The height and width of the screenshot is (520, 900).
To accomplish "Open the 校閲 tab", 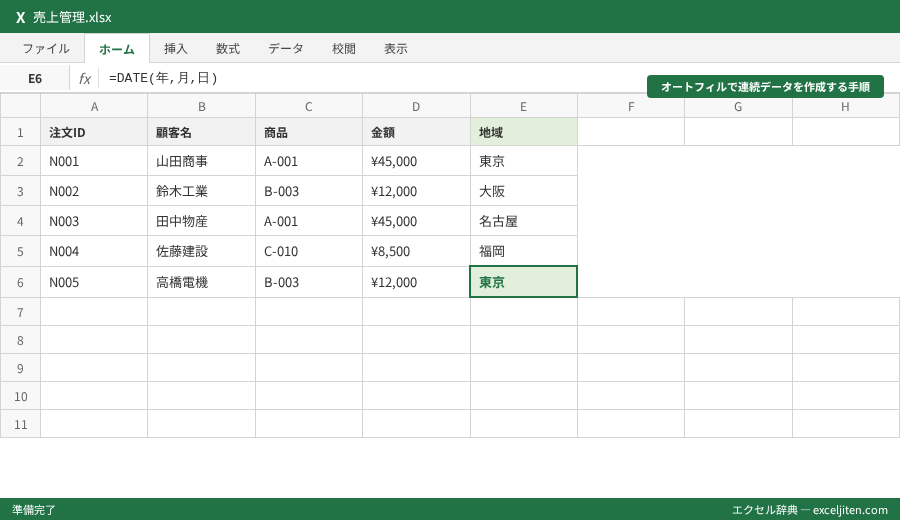I will [x=343, y=49].
